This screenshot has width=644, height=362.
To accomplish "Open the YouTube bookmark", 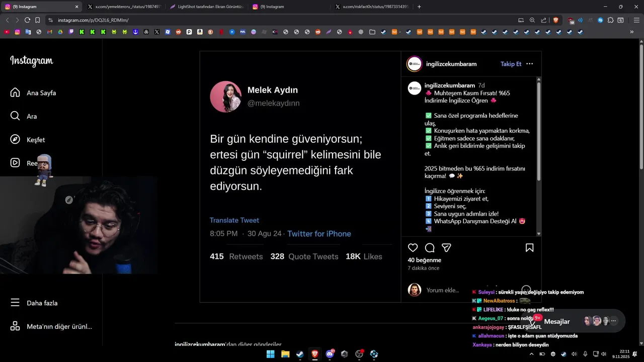I will [x=7, y=32].
